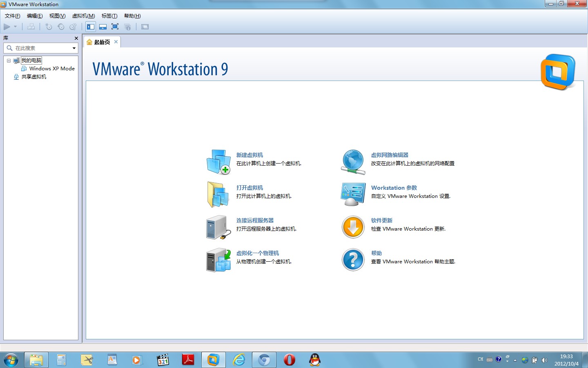Show hidden tray icons arrow

point(515,360)
